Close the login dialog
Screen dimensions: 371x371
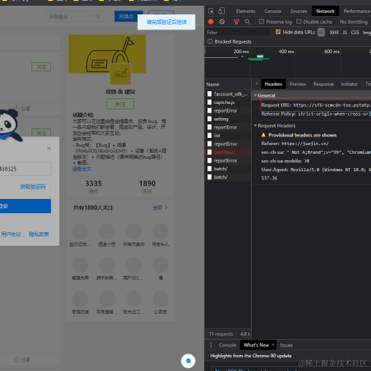(x=49, y=148)
